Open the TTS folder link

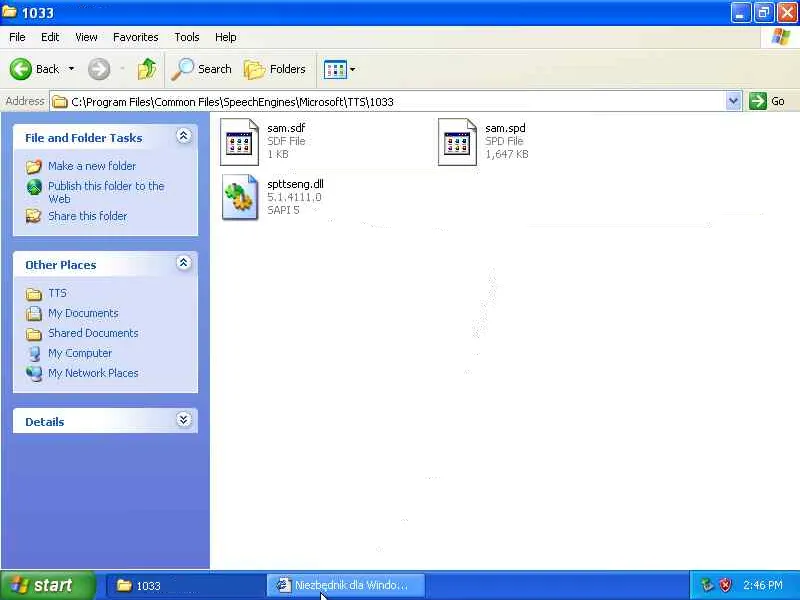57,293
